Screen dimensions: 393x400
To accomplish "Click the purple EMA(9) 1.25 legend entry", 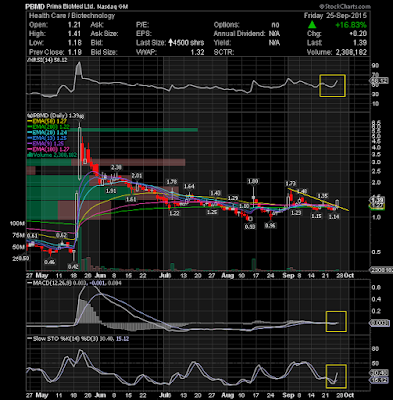I will click(x=45, y=144).
